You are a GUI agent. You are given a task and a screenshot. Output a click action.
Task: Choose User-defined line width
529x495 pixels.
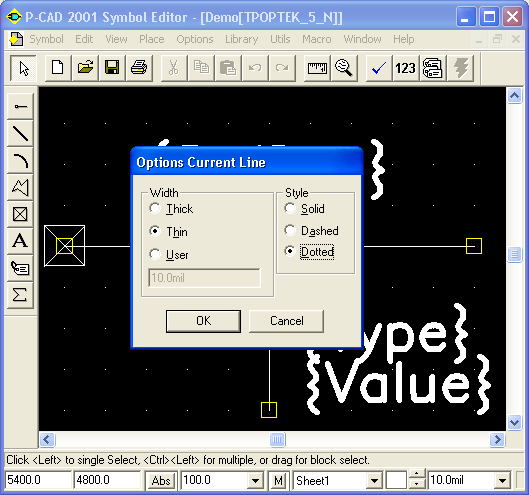[x=169, y=255]
